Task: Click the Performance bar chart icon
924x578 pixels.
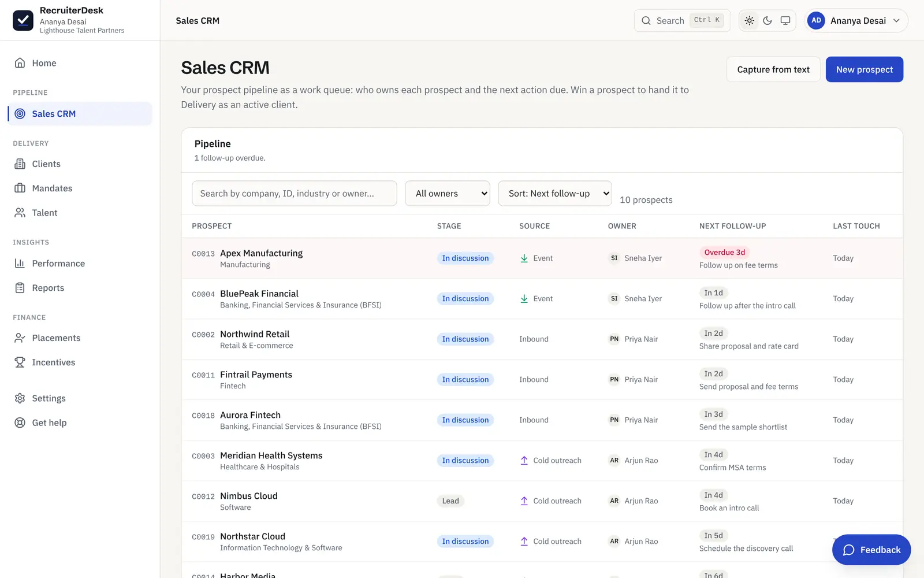Action: [20, 264]
